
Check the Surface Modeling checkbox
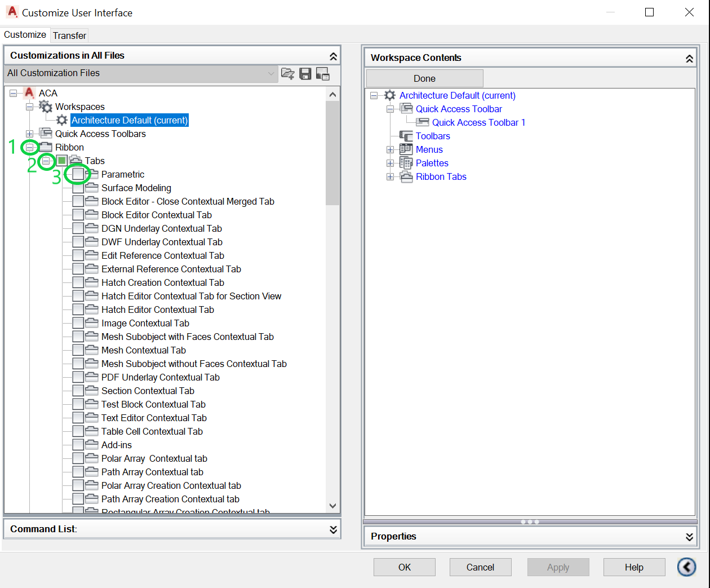(78, 188)
